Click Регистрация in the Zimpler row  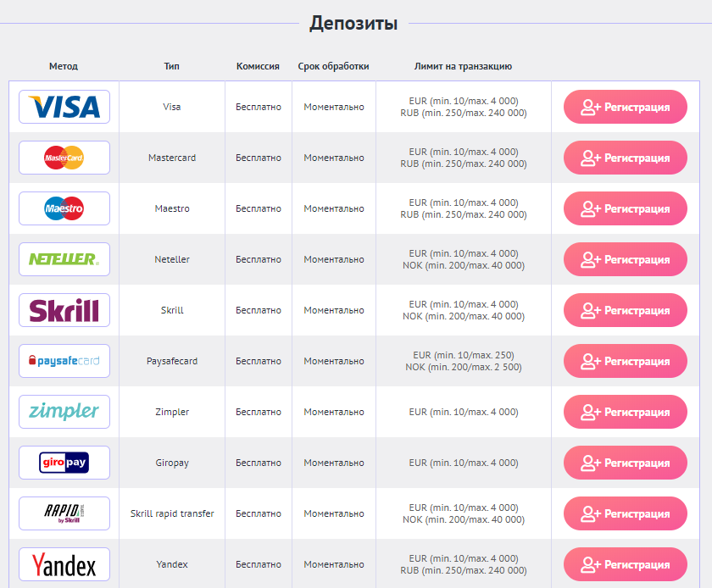point(626,412)
